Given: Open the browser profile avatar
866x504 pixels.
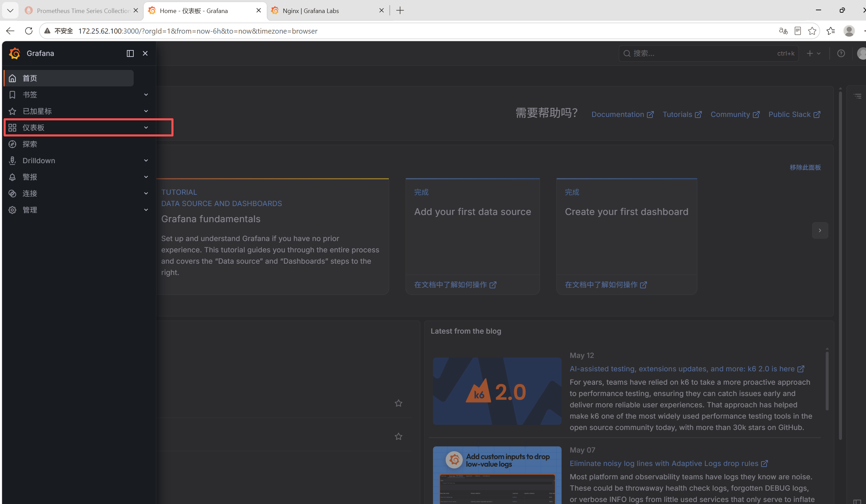Looking at the screenshot, I should (x=849, y=31).
